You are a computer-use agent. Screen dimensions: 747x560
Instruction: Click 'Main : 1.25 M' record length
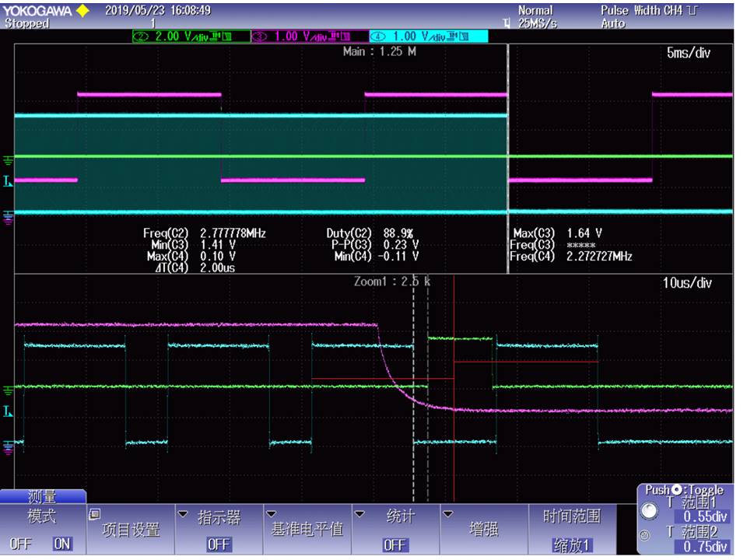point(380,51)
